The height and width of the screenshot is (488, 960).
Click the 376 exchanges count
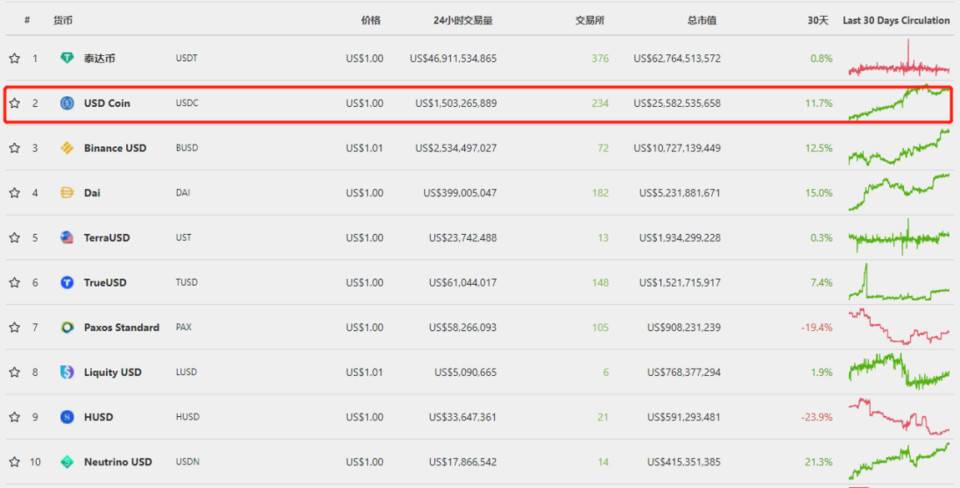pos(600,58)
